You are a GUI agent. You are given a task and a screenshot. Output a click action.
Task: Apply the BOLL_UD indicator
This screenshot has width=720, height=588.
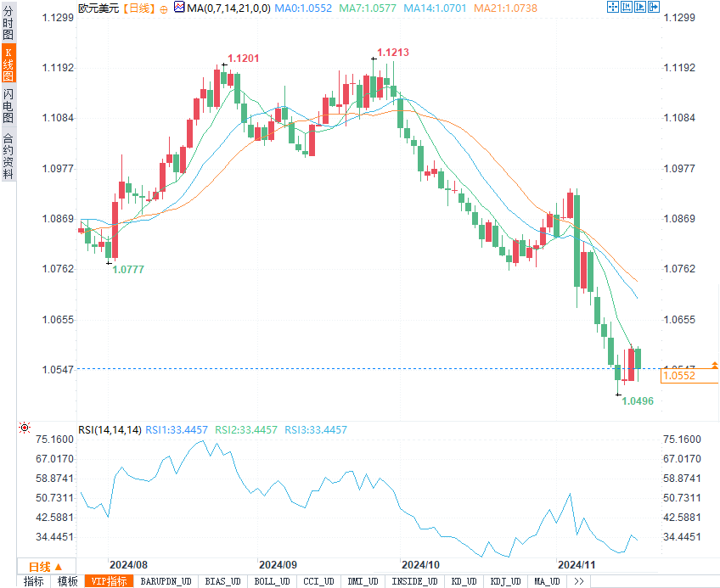pos(272,581)
